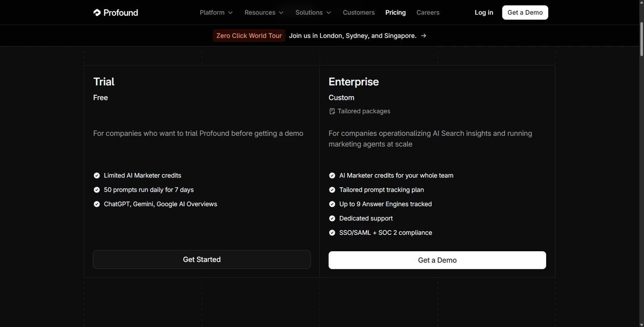644x327 pixels.
Task: Click Get a Demo under Enterprise plan
Action: coord(437,260)
